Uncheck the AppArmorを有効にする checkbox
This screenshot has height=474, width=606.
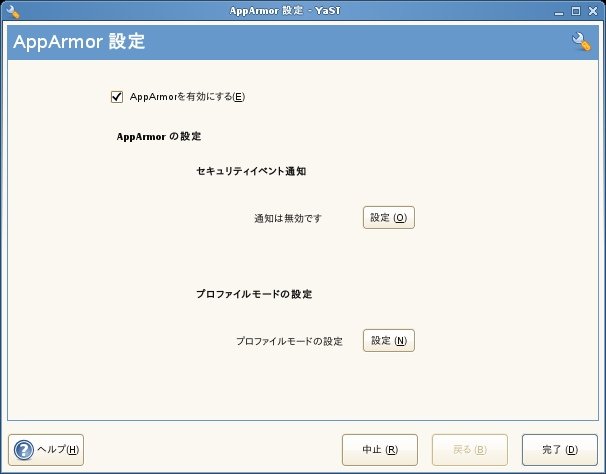(x=117, y=97)
